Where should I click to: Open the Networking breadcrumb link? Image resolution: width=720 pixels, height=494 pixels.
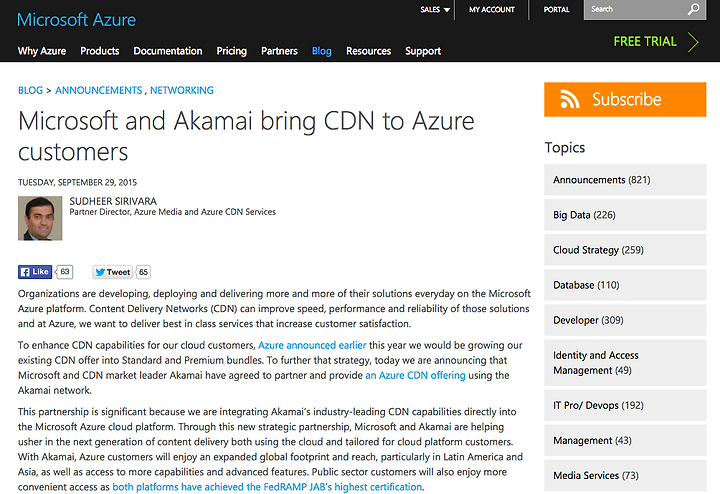coord(182,90)
